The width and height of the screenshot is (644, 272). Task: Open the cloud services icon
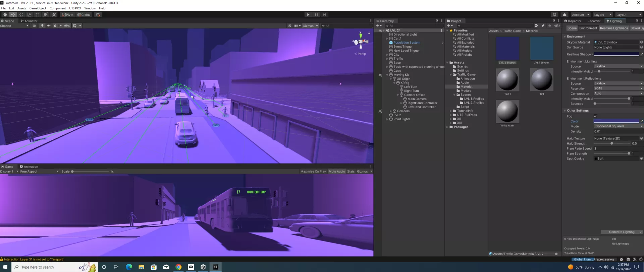[x=565, y=15]
